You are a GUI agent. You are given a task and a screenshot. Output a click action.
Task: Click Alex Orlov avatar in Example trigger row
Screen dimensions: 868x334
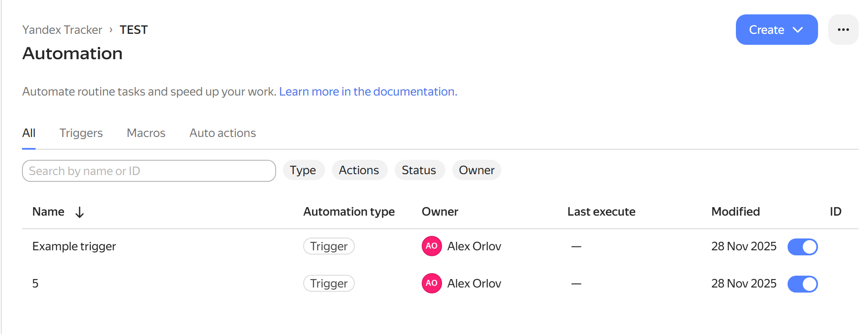(x=431, y=246)
